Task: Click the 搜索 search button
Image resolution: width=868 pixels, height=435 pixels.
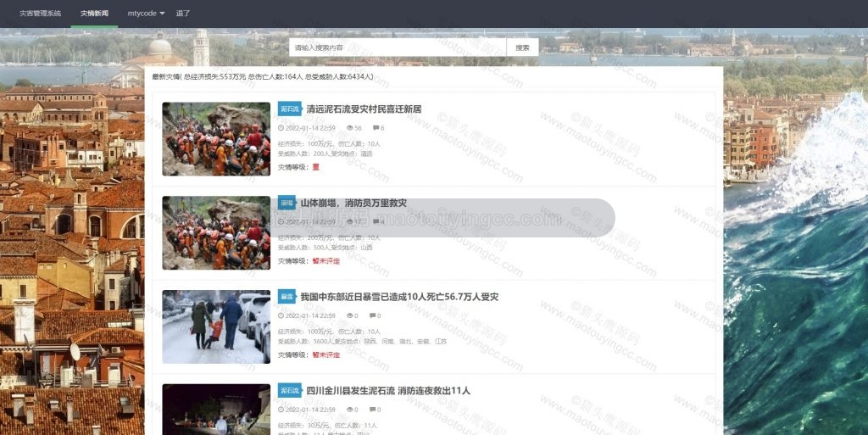Action: click(x=522, y=47)
